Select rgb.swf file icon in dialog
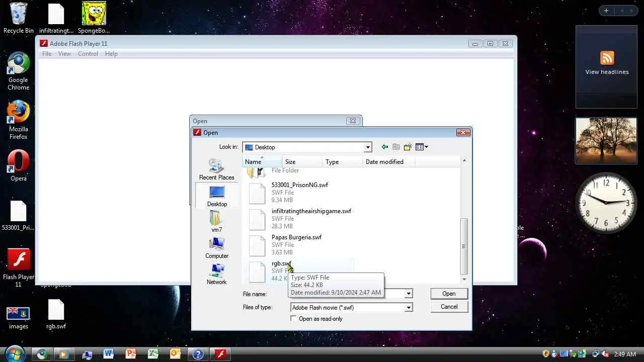This screenshot has height=362, width=644. (x=257, y=271)
